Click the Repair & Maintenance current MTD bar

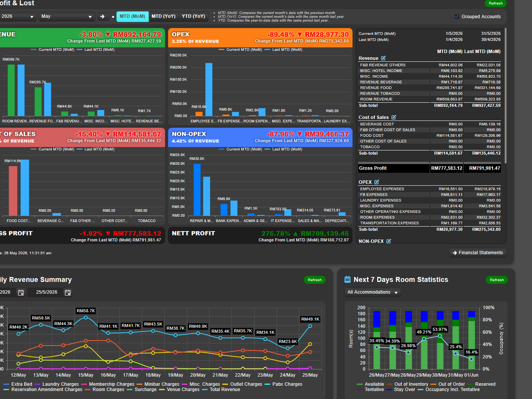tap(197, 190)
